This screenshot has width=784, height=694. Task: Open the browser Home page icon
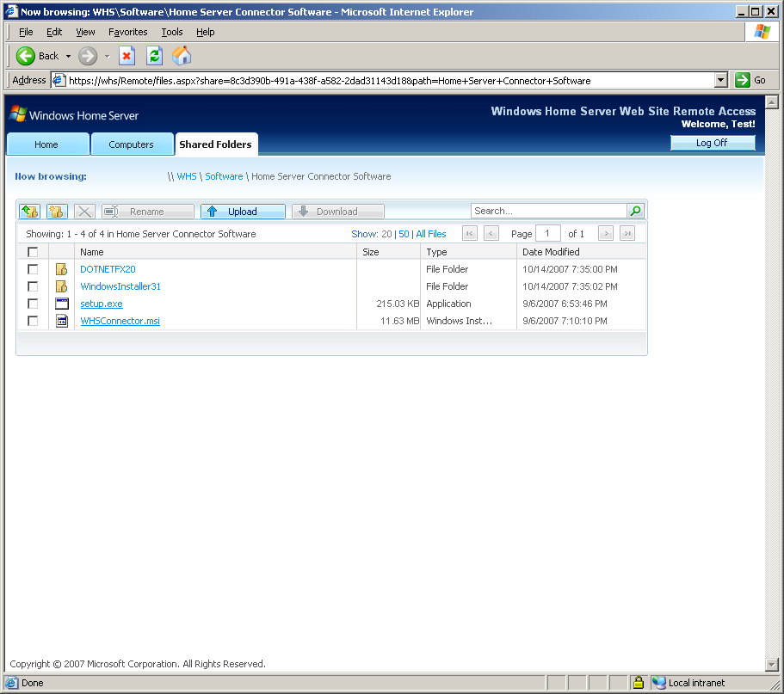pyautogui.click(x=182, y=56)
